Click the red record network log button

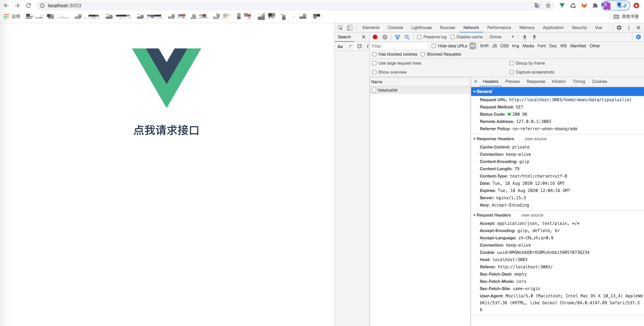click(375, 37)
